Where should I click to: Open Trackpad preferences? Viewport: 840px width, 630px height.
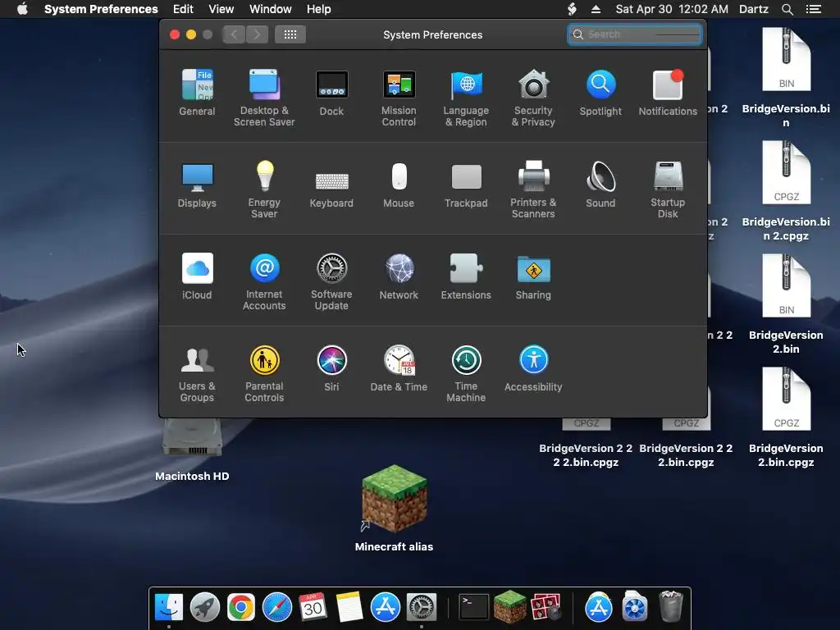[466, 185]
